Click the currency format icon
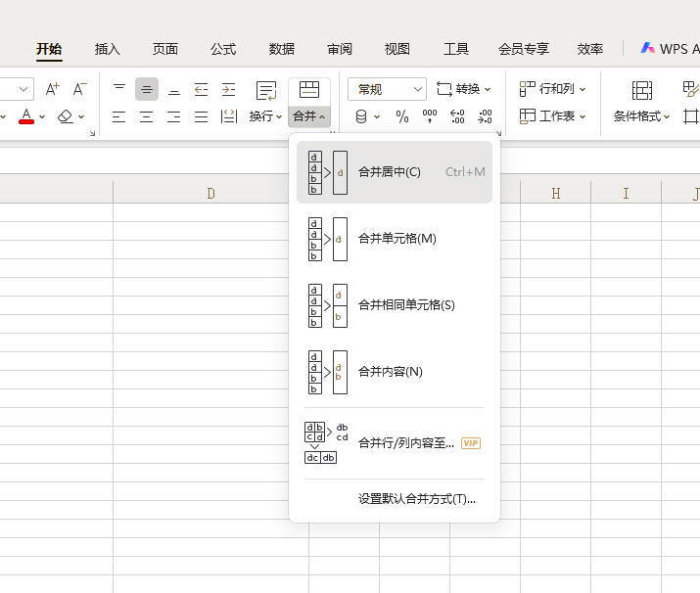The width and height of the screenshot is (700, 593). tap(361, 116)
